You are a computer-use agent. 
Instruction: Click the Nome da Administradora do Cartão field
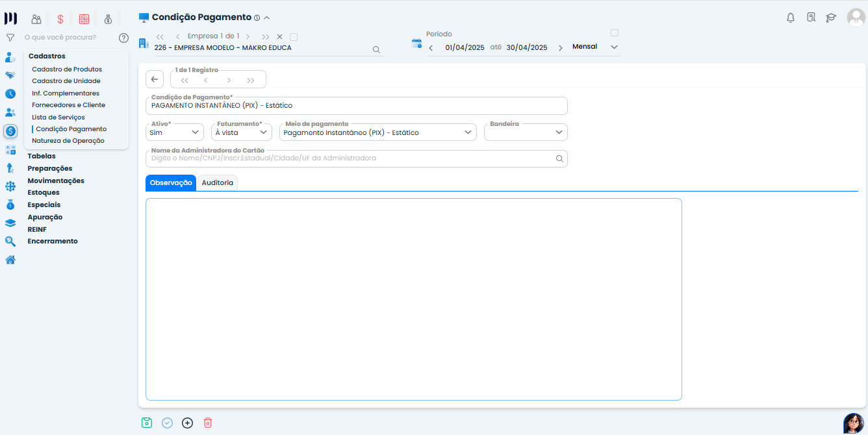click(x=351, y=158)
